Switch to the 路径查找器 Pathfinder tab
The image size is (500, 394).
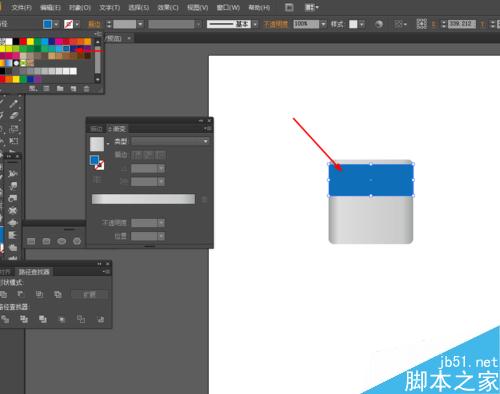click(34, 272)
